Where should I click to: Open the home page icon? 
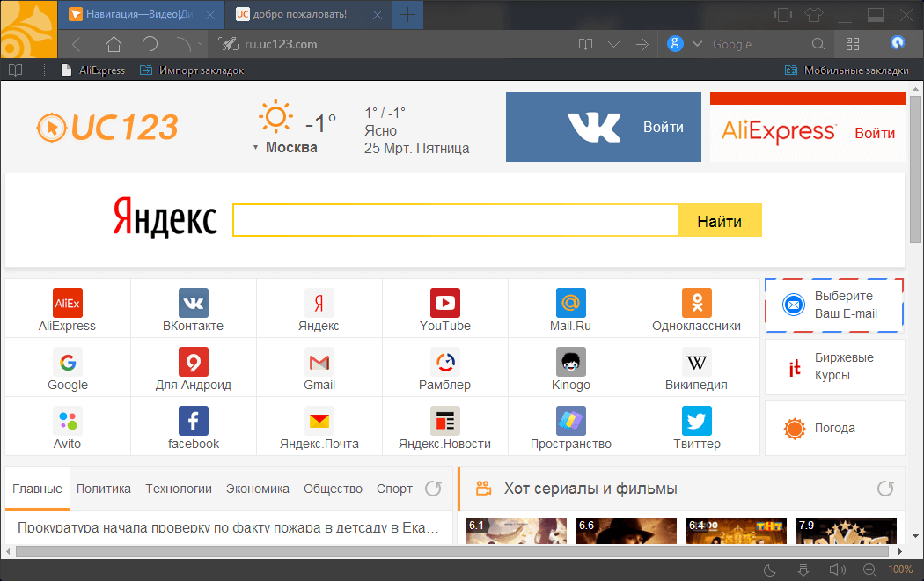114,44
